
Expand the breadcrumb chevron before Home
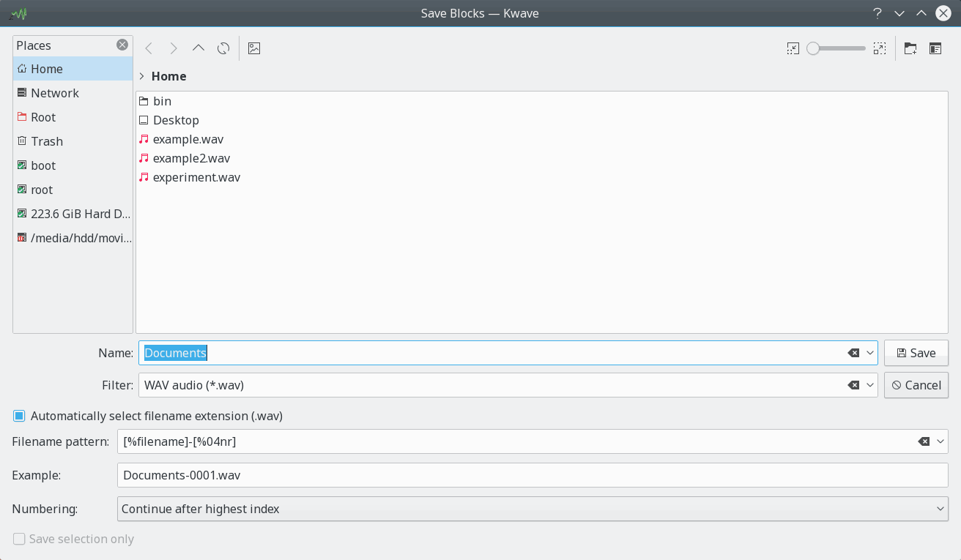point(141,76)
